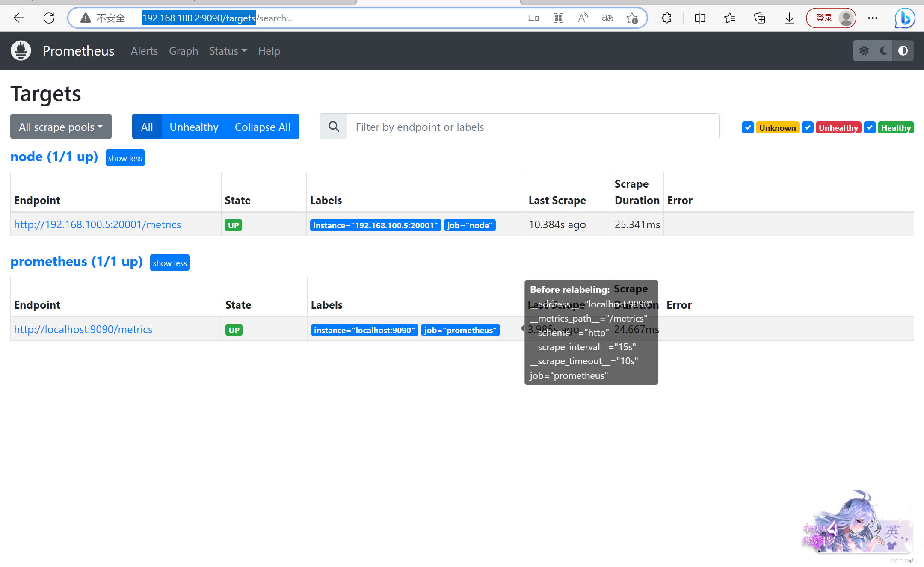Open browser extensions puzzle icon
The image size is (924, 567).
pos(666,18)
